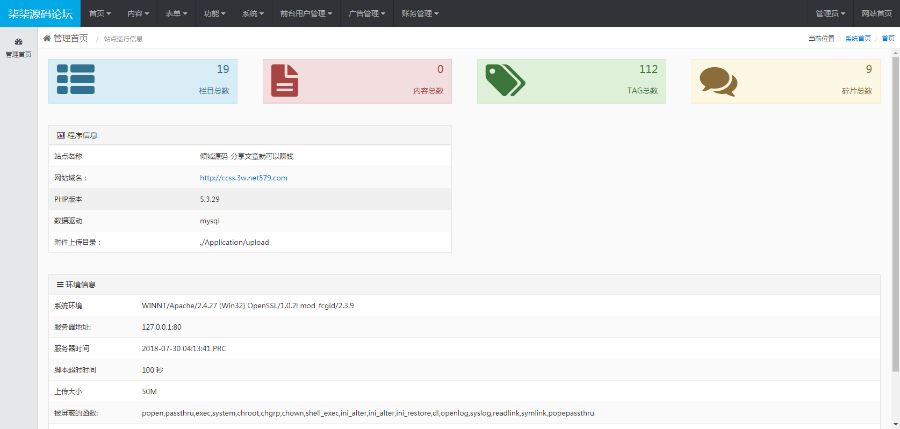Click the script timeout value 100 秒

click(152, 370)
